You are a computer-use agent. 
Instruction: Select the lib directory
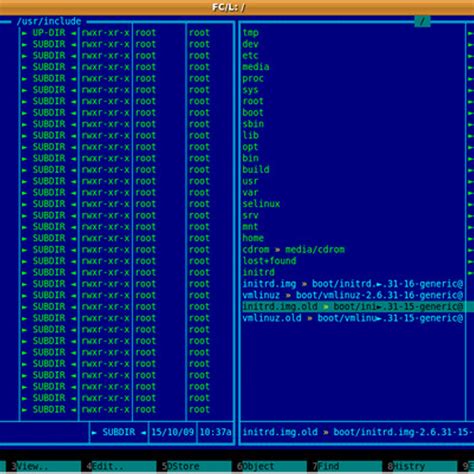[250, 135]
